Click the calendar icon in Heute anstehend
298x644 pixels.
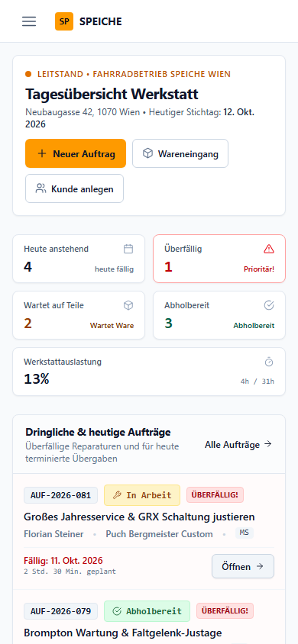pos(128,249)
